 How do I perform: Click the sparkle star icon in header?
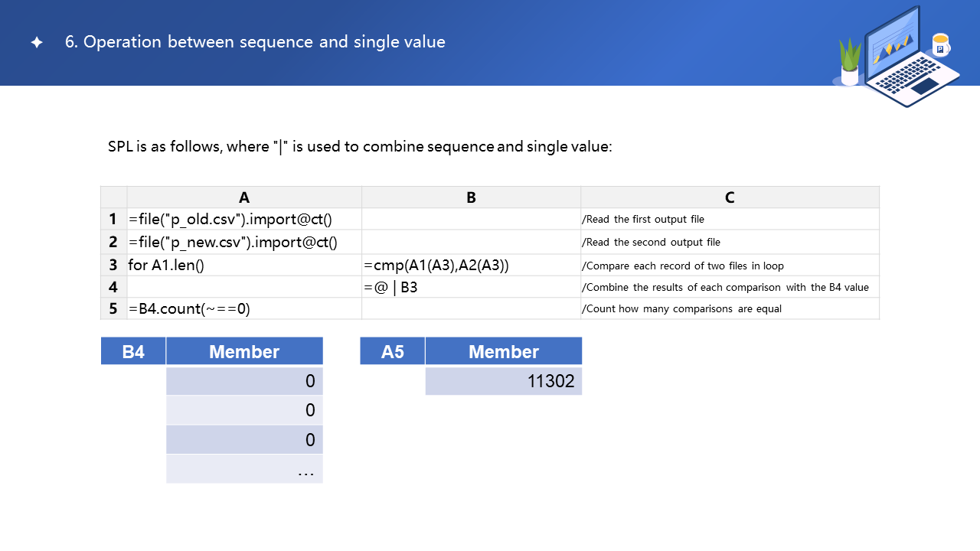(37, 43)
